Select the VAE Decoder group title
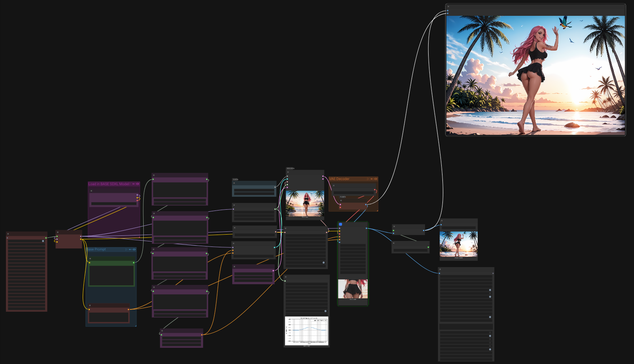The image size is (634, 364). pyautogui.click(x=340, y=179)
